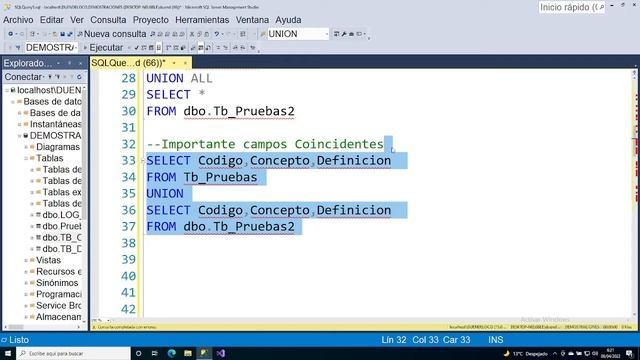
Task: Click specify values for template parameters icon
Action: click(253, 48)
